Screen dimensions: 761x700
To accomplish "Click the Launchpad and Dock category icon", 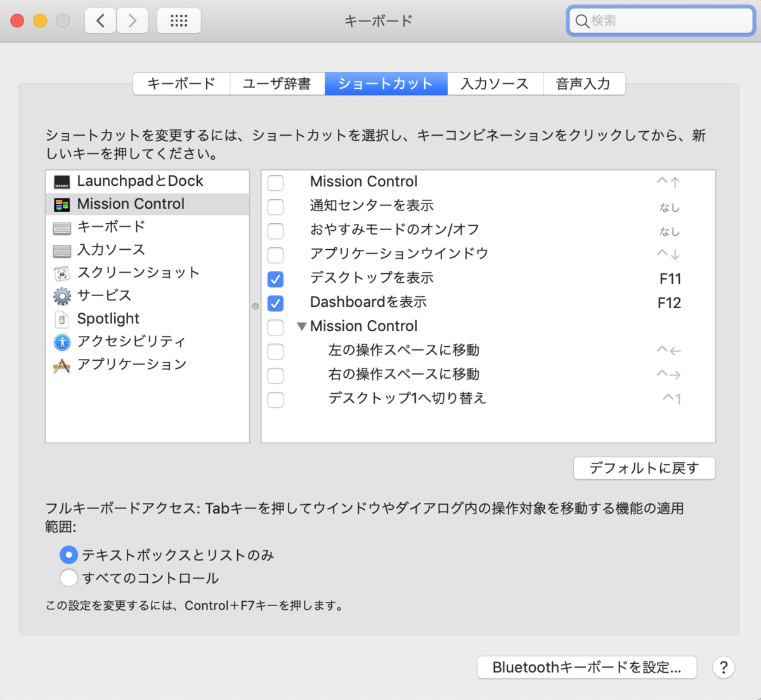I will pos(62,182).
